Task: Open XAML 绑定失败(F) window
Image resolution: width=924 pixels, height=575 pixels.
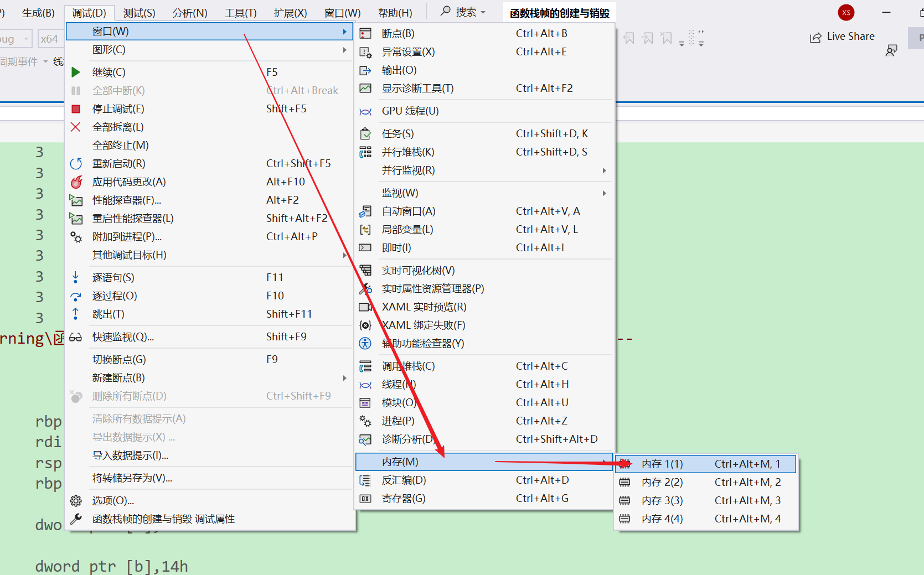Action: (x=484, y=325)
